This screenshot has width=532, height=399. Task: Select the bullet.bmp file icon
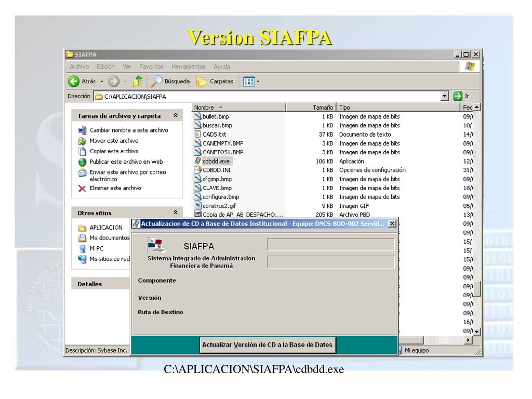pyautogui.click(x=197, y=116)
